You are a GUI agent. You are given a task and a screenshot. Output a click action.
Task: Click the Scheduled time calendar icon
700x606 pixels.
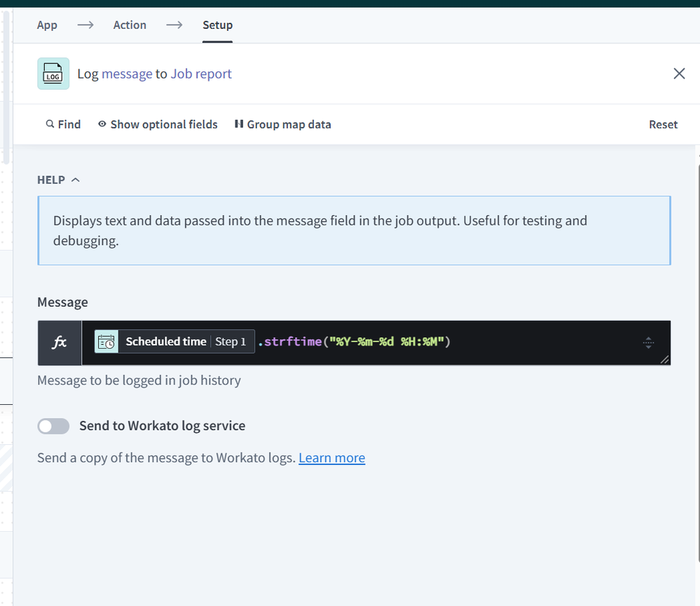(107, 341)
